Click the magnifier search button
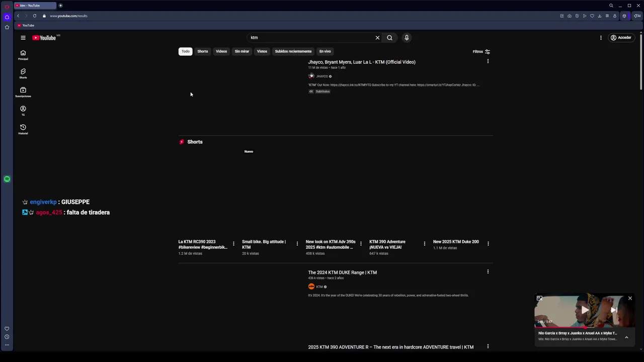This screenshot has height=362, width=644. 389,38
